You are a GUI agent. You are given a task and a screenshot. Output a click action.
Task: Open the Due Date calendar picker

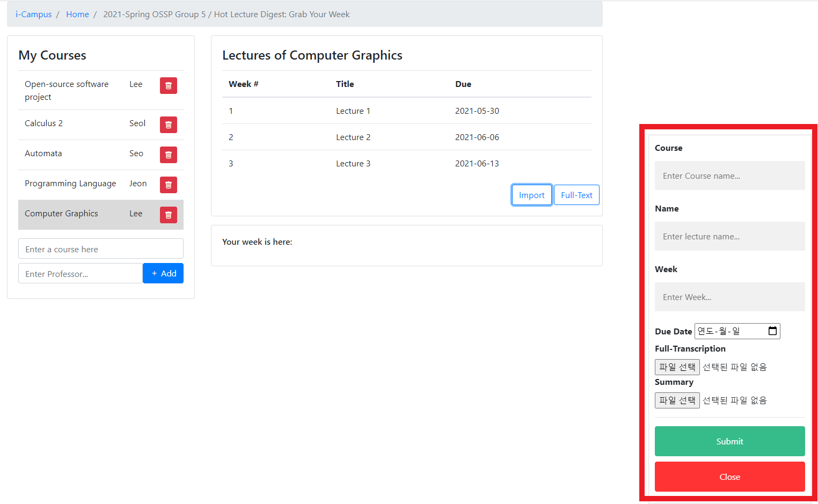pyautogui.click(x=773, y=331)
